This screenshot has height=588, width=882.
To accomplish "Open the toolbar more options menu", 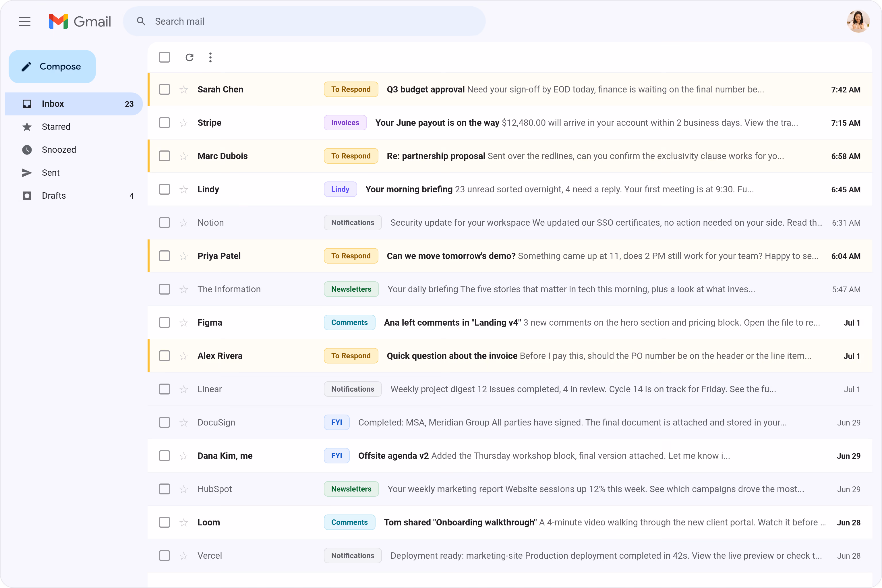I will click(x=210, y=57).
